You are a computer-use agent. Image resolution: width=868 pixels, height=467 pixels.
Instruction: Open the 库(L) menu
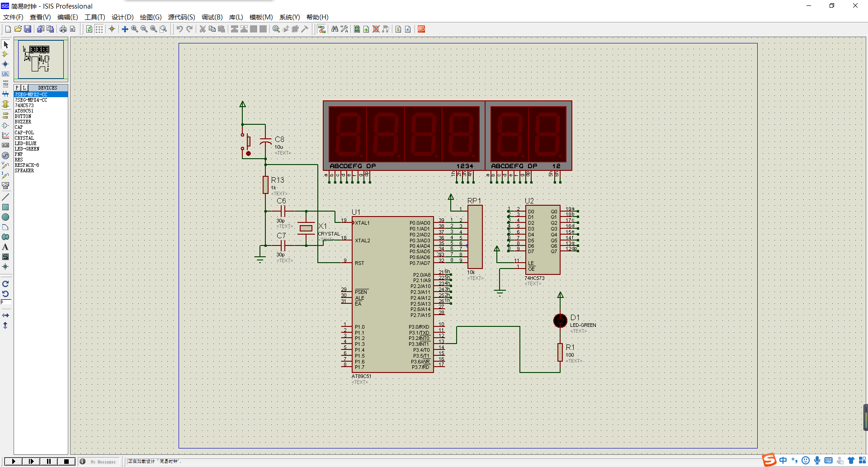pos(236,17)
